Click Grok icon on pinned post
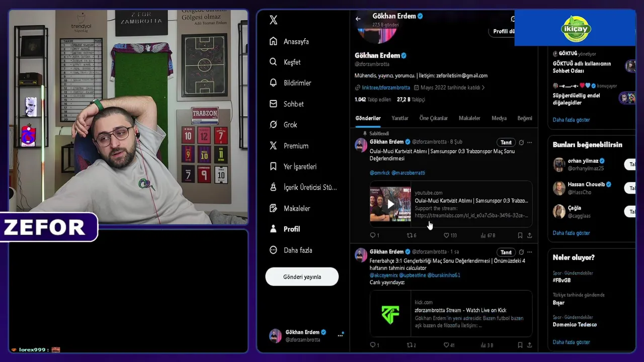Viewport: 644px width, 362px height. pyautogui.click(x=521, y=142)
